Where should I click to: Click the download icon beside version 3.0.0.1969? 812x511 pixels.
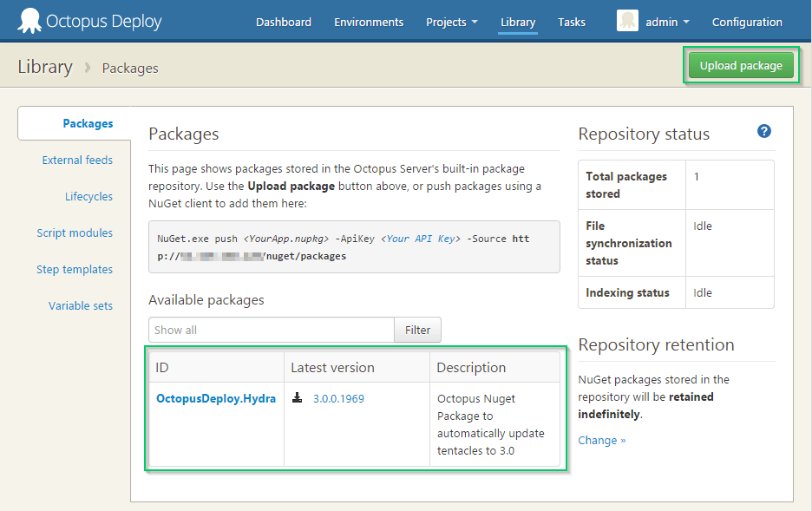[x=297, y=398]
